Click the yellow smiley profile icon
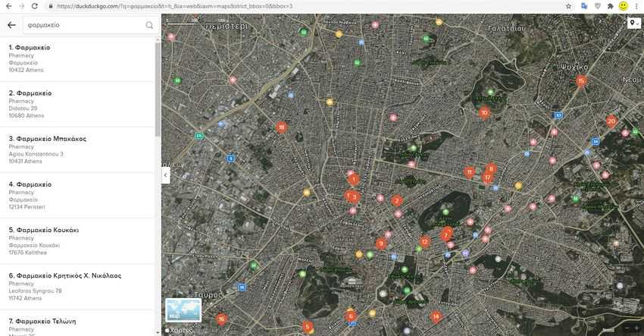 (624, 6)
